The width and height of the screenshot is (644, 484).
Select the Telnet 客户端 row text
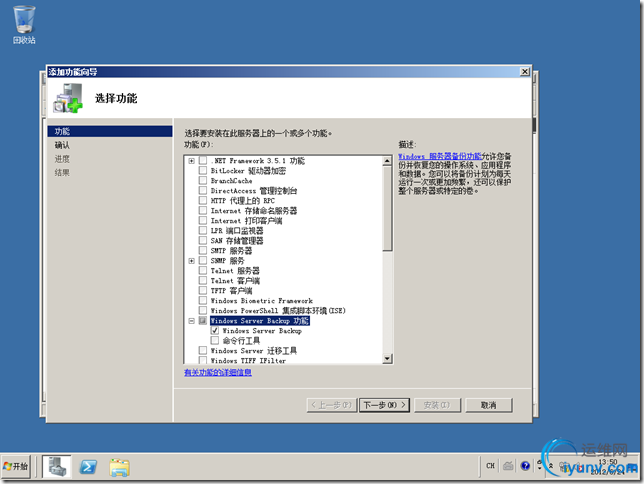tap(235, 281)
